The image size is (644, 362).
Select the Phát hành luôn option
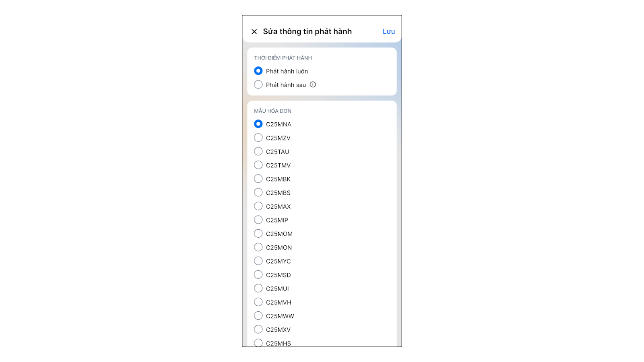[x=258, y=71]
